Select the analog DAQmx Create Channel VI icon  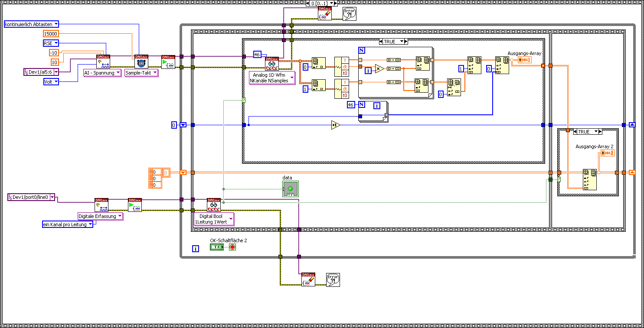(x=103, y=62)
